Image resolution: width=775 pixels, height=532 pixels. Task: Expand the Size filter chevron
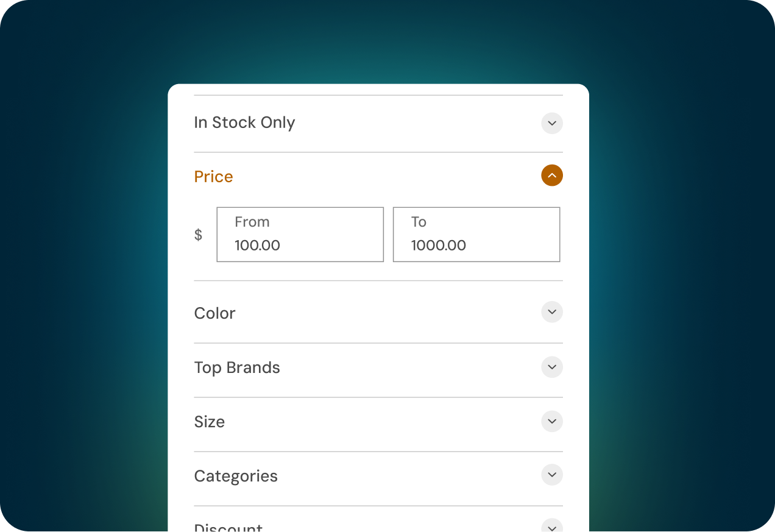coord(551,421)
